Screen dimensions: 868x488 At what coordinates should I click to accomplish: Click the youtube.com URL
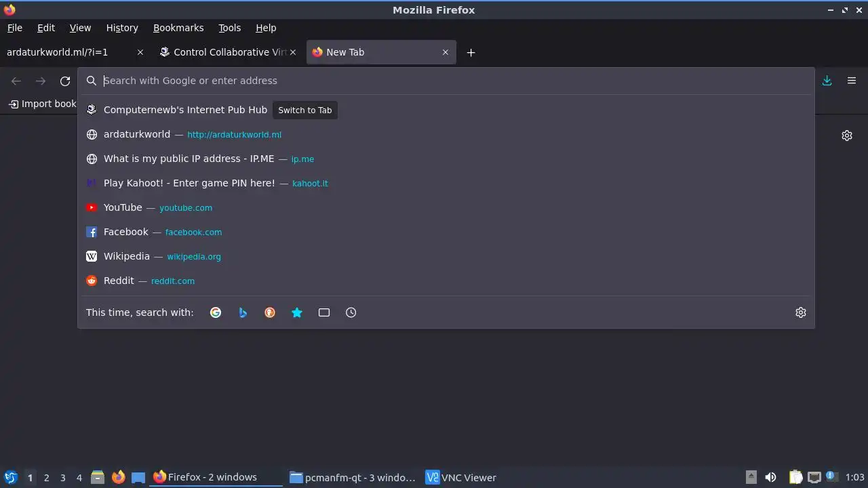pos(186,208)
